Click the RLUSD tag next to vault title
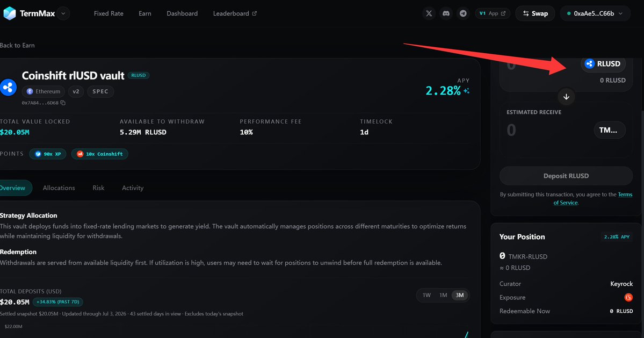 pos(139,75)
